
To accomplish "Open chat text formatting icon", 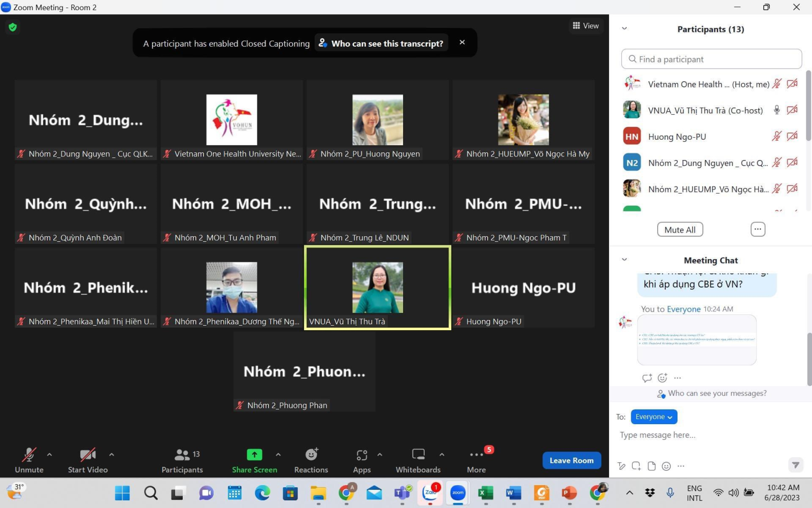I will point(621,466).
